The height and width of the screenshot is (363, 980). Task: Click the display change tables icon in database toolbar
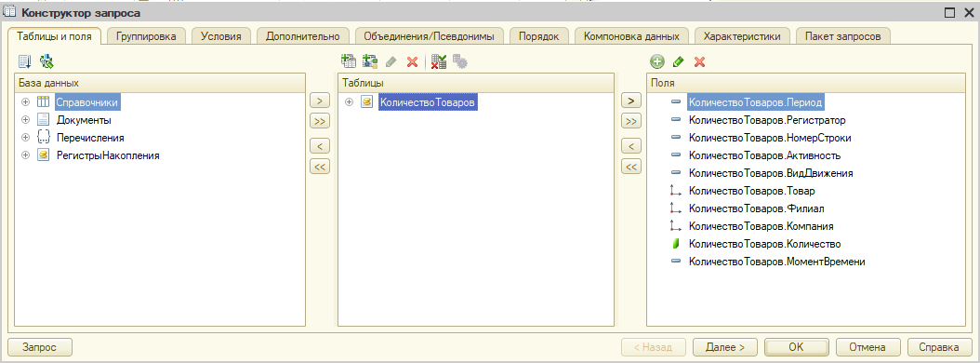[25, 61]
